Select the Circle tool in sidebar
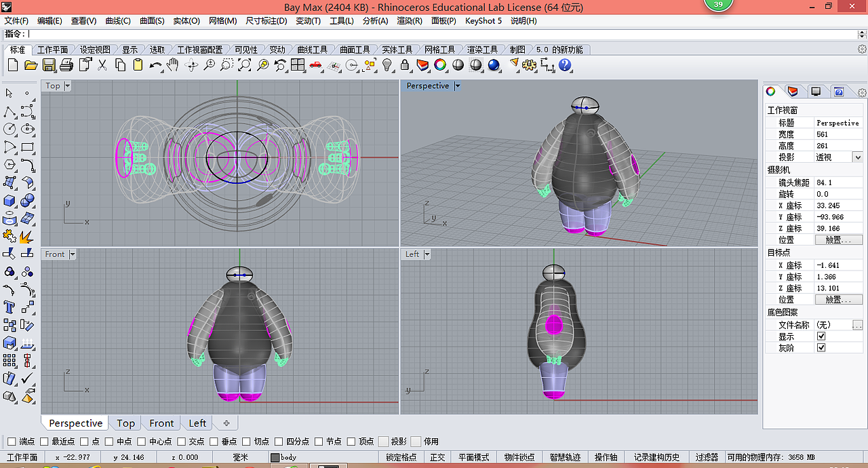This screenshot has width=868, height=468. click(x=9, y=129)
